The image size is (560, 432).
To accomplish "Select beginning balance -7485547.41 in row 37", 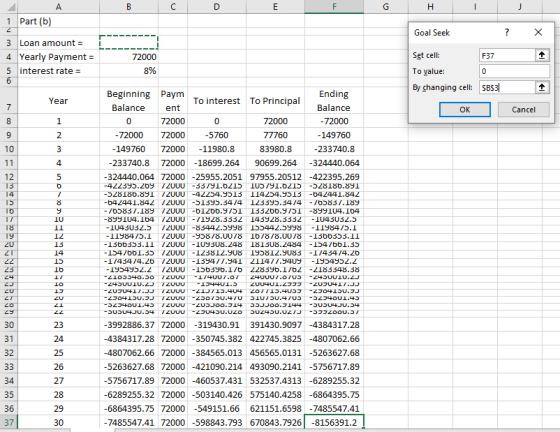I will (x=129, y=422).
